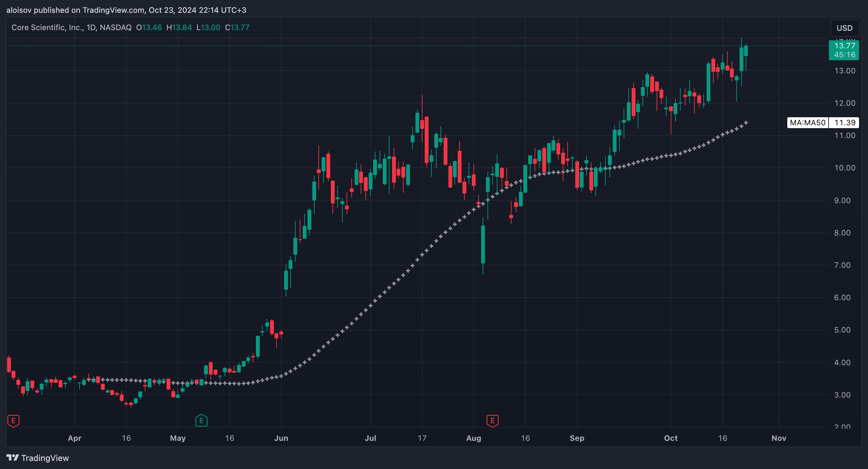Image resolution: width=868 pixels, height=469 pixels.
Task: Click the 11.00 price axis label
Action: pyautogui.click(x=844, y=136)
